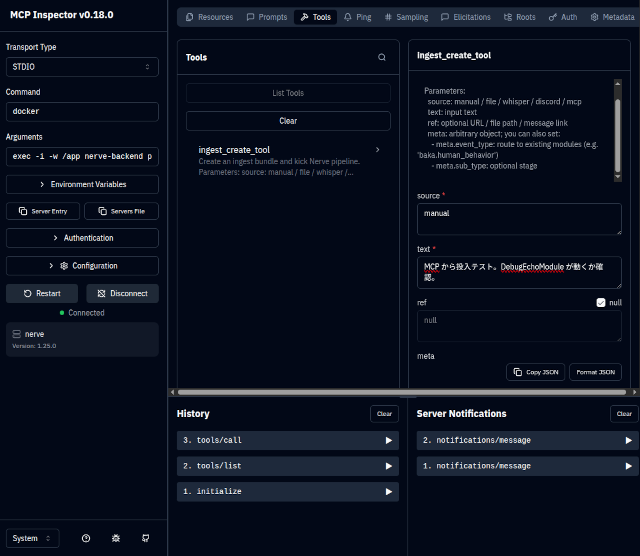Disconnect from the server
The image size is (640, 556).
(x=122, y=294)
